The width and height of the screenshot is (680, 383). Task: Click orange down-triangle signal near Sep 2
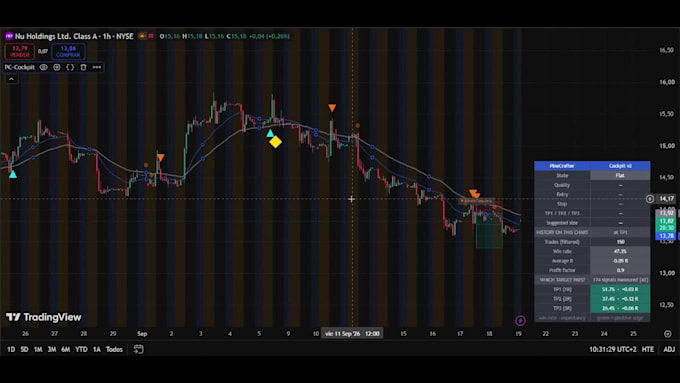160,158
